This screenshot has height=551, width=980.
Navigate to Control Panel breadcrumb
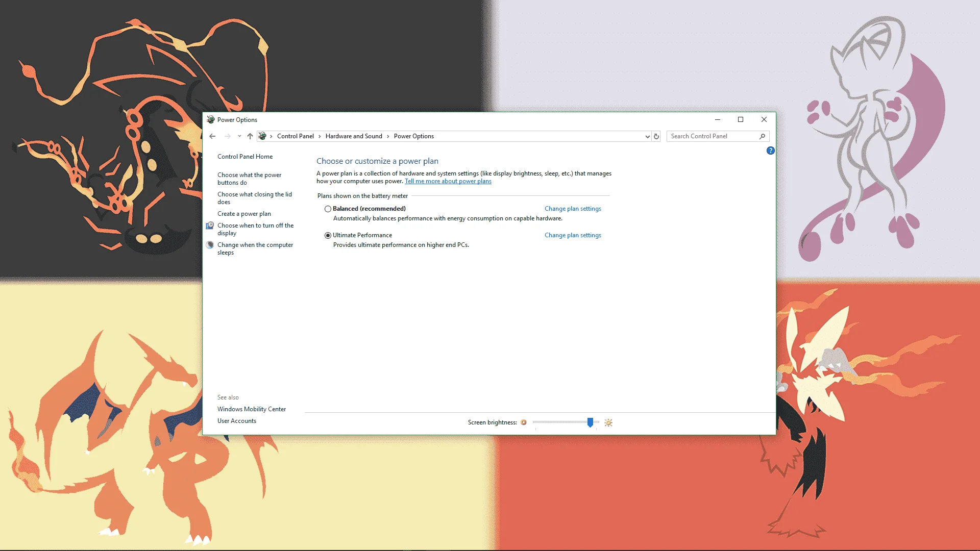pos(296,136)
